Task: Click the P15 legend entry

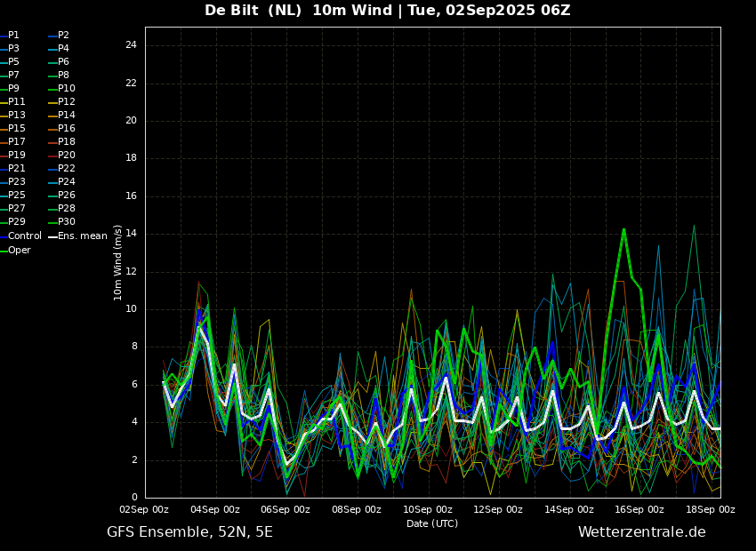Action: (x=17, y=129)
